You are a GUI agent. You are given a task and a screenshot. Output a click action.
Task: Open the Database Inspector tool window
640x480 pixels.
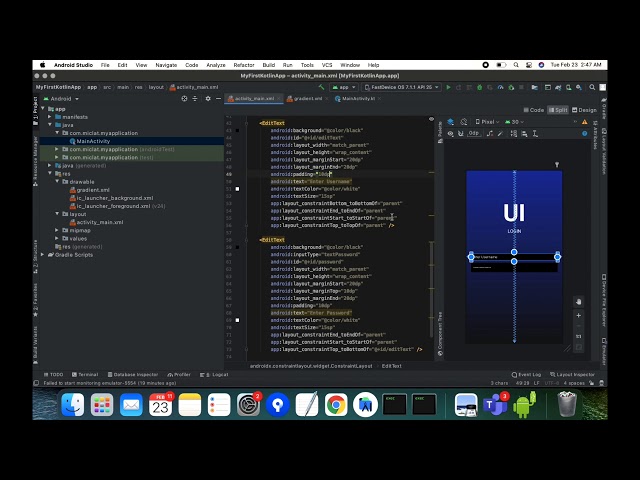click(133, 374)
